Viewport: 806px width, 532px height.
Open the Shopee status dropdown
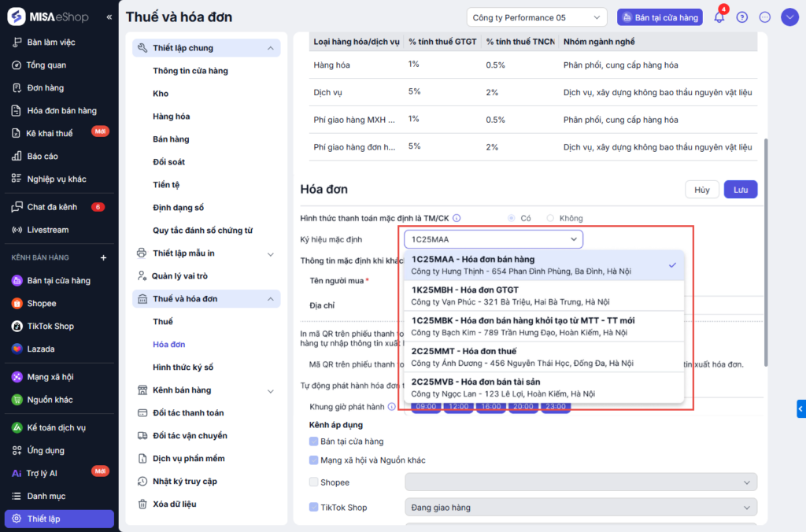(581, 482)
